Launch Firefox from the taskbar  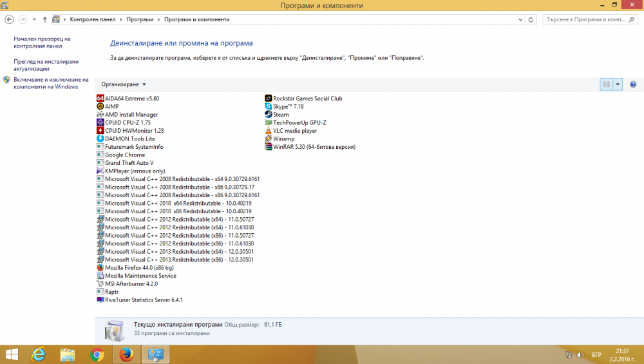(x=126, y=354)
